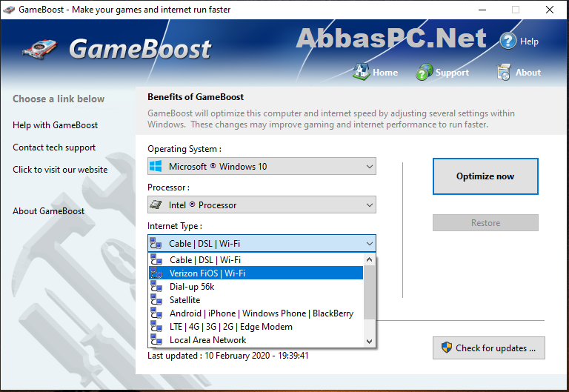Click the About icon in the header
This screenshot has height=392, width=569.
tap(504, 72)
